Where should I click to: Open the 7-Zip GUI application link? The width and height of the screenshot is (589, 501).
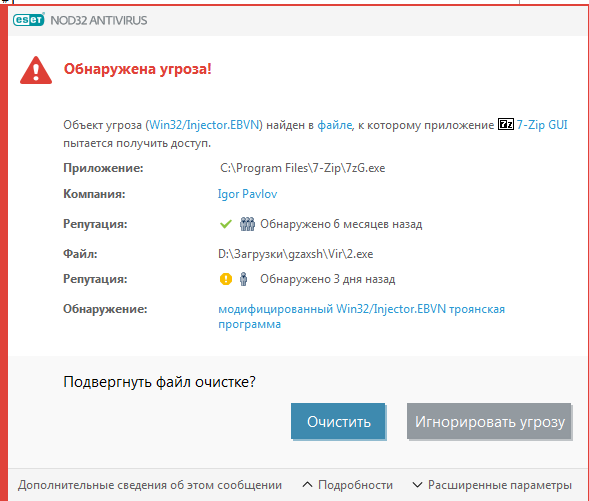pos(542,125)
